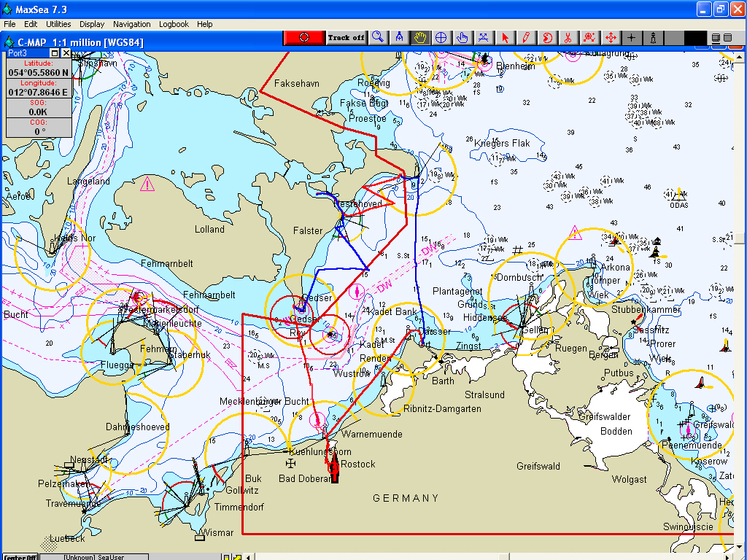Click the red man-overboard lifebuoy button
The width and height of the screenshot is (747, 560).
pos(304,38)
